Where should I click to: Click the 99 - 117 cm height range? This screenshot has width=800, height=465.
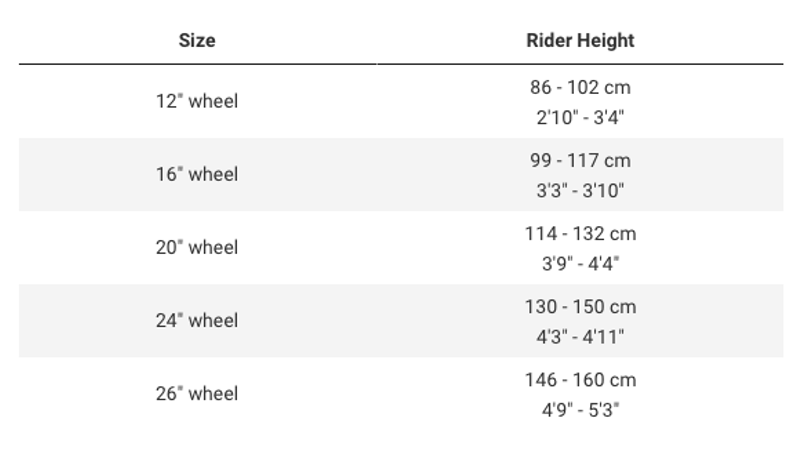pyautogui.click(x=580, y=160)
